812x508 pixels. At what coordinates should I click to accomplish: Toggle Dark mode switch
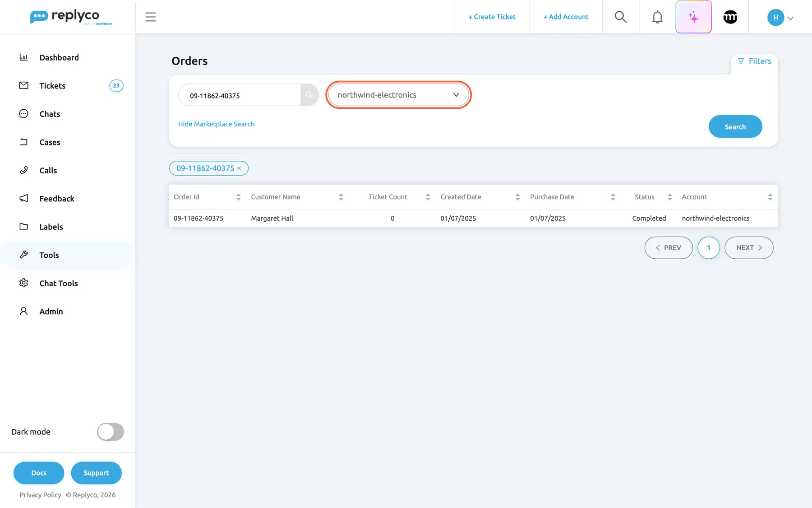point(111,432)
